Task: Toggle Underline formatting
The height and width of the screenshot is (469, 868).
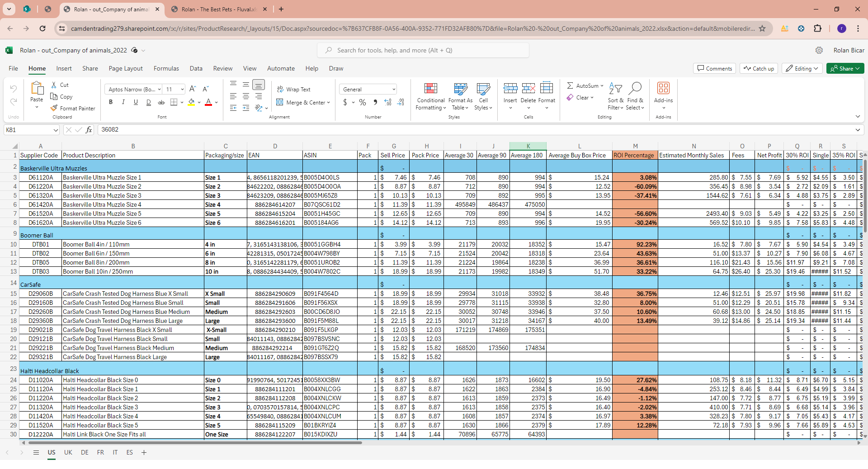Action: [136, 102]
